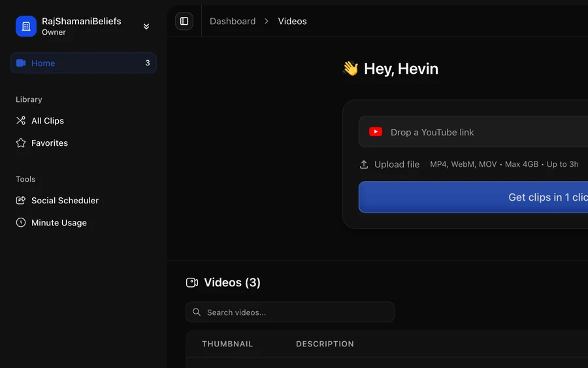Click the blue workspace building icon
The width and height of the screenshot is (588, 368).
[26, 26]
